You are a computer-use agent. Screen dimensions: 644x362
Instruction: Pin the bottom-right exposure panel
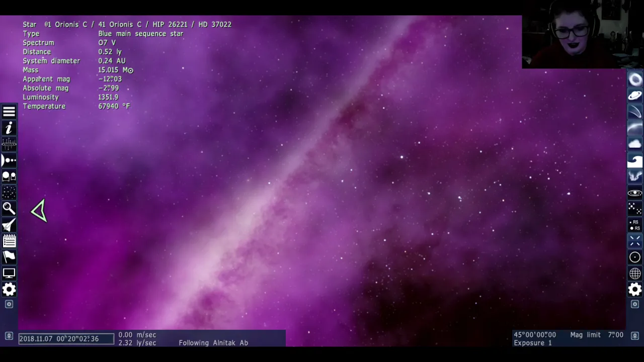point(635,335)
